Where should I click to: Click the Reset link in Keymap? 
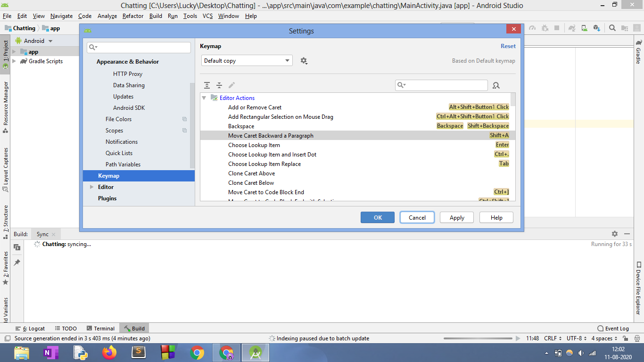click(x=508, y=46)
